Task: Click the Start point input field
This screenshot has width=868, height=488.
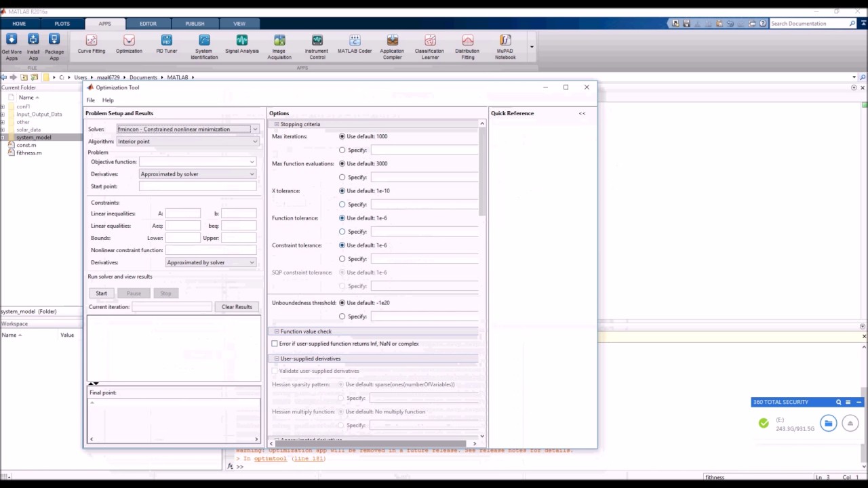Action: [x=197, y=186]
